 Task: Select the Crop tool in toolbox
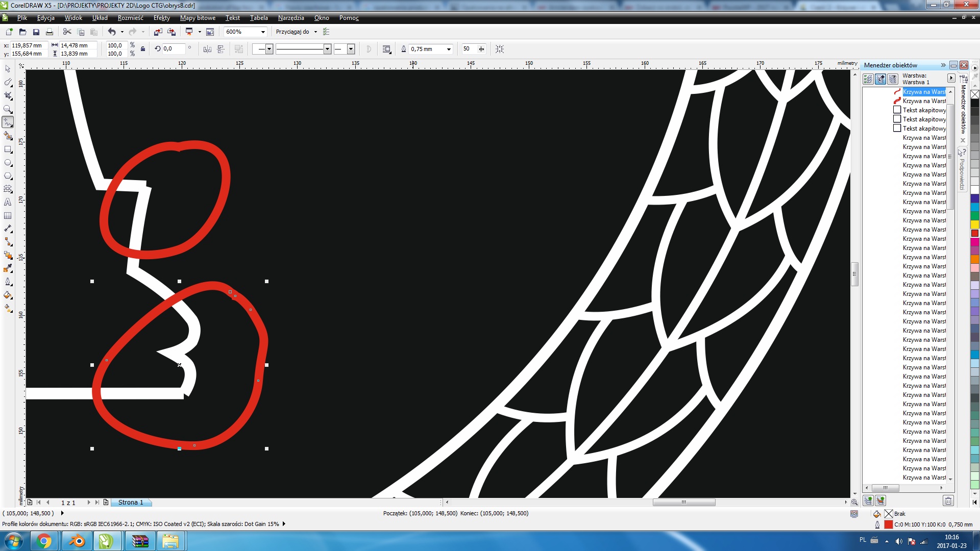click(8, 95)
